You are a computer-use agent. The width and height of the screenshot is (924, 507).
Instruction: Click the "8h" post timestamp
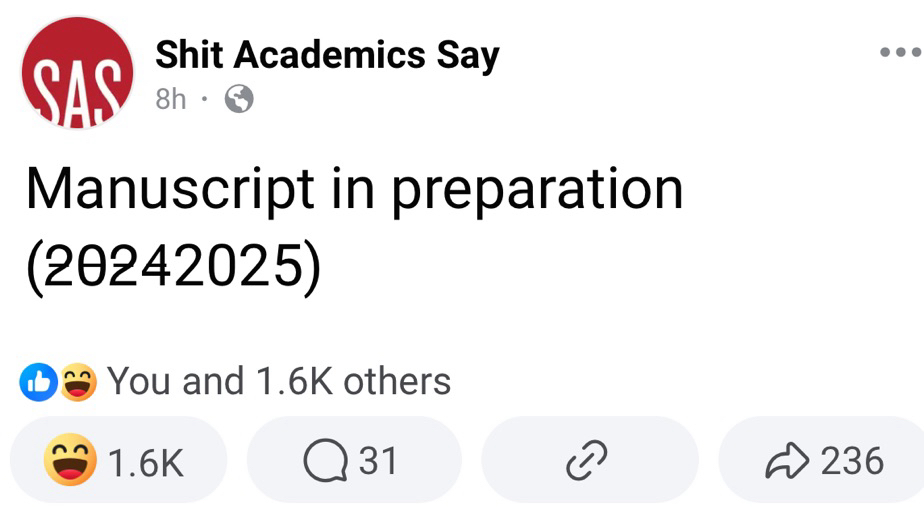[171, 100]
